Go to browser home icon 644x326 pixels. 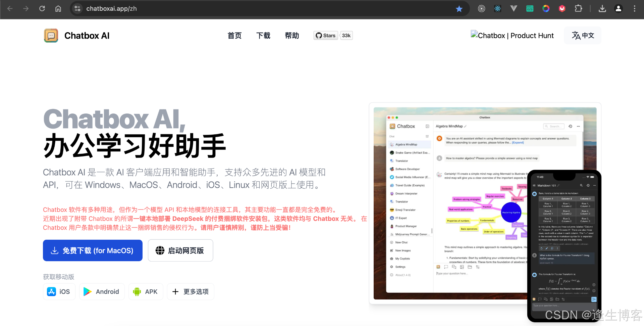point(58,9)
